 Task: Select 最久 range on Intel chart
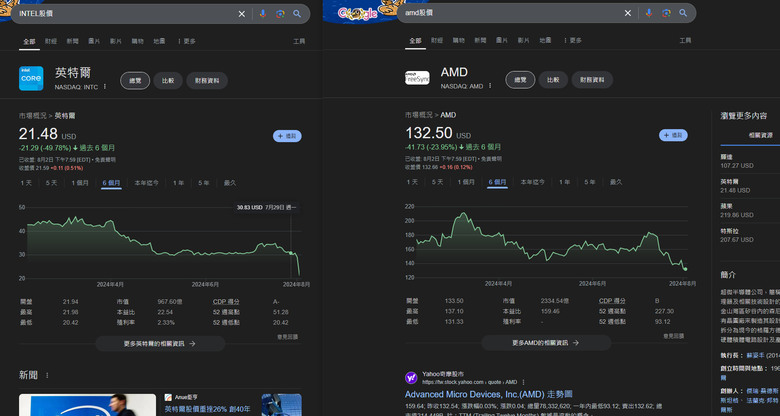click(230, 183)
